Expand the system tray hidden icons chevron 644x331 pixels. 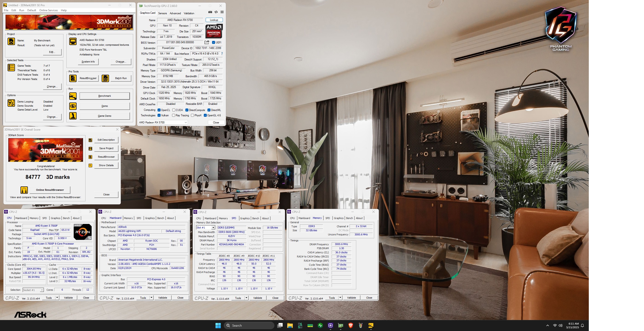[x=547, y=325]
